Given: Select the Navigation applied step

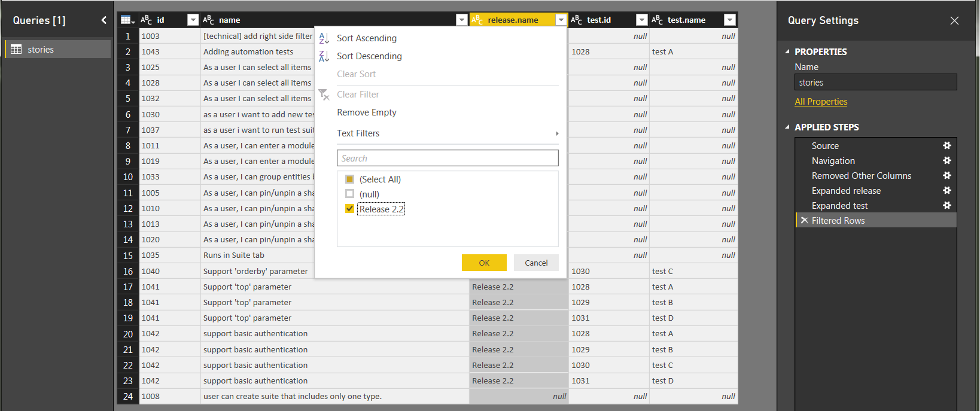Looking at the screenshot, I should [833, 160].
